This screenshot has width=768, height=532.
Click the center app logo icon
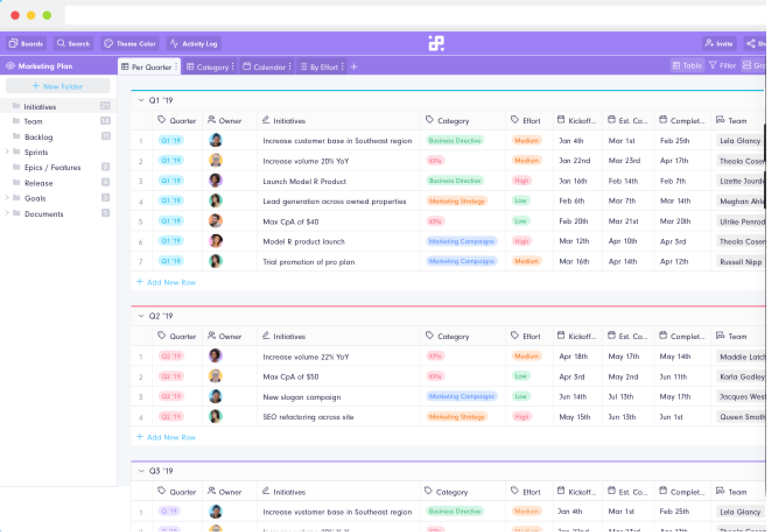tap(436, 43)
